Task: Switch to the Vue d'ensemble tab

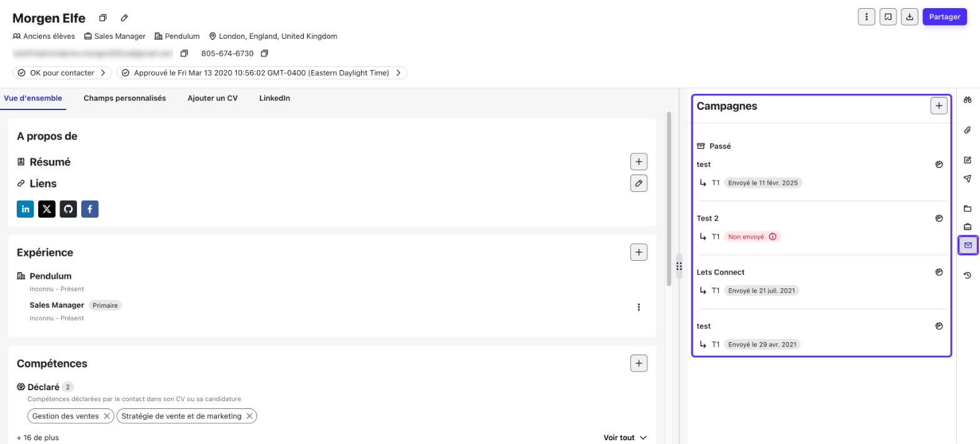Action: pyautogui.click(x=33, y=98)
